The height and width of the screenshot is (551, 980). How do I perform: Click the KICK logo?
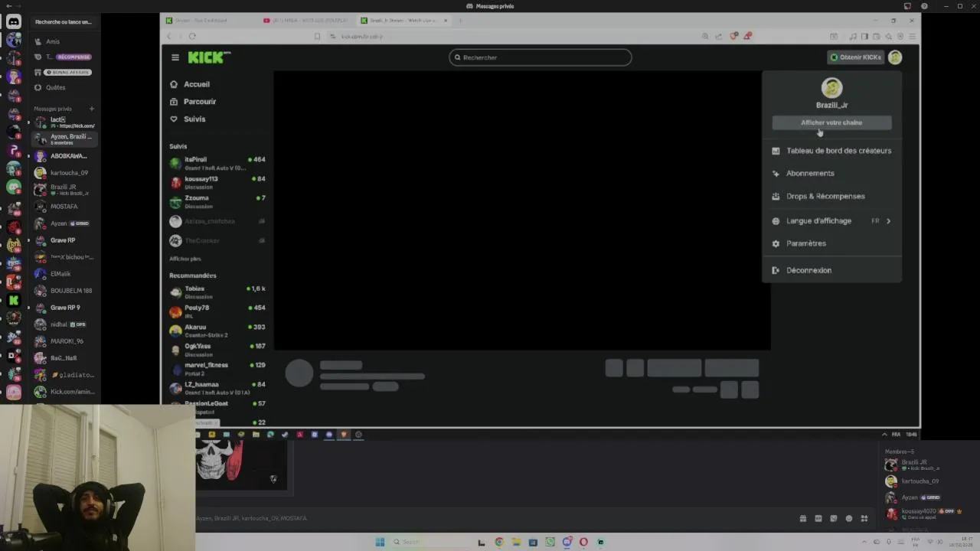click(x=208, y=57)
